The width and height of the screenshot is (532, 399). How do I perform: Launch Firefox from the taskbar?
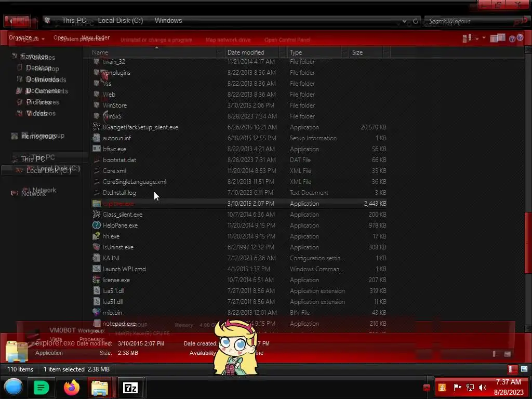71,387
